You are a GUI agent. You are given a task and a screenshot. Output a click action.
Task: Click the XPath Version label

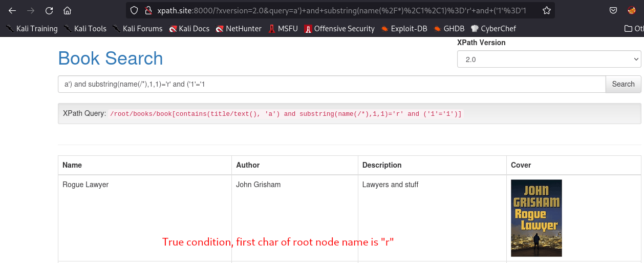click(x=481, y=43)
